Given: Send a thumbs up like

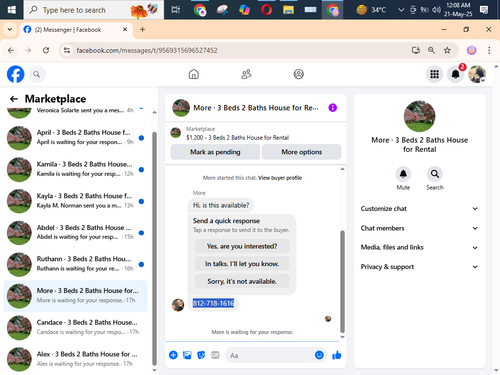Looking at the screenshot, I should click(x=337, y=355).
